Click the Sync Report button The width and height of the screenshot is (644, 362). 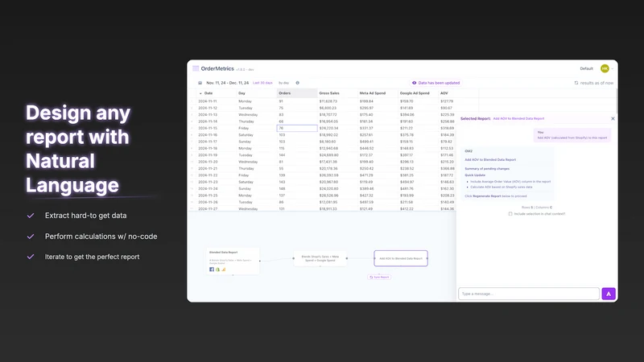pos(379,277)
